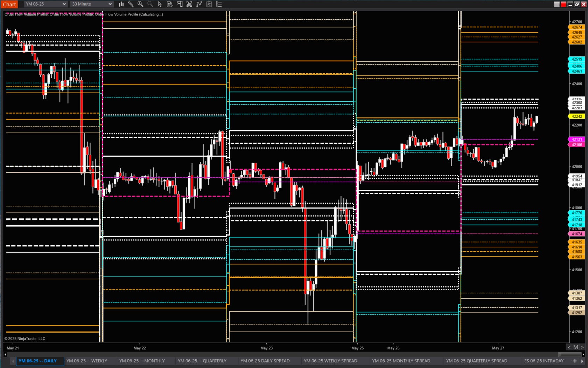Click the magenta 42131 price label
Viewport: 588px width, 368px height.
click(576, 139)
